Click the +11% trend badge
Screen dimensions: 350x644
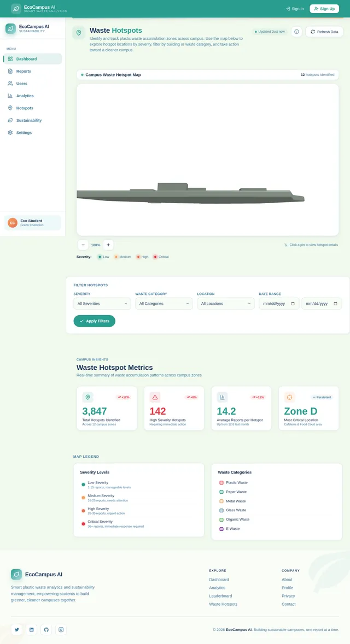point(258,397)
